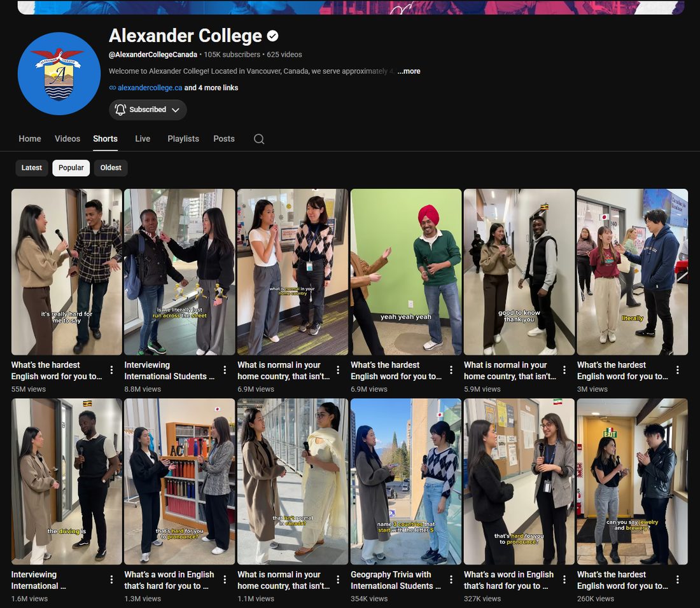Select the Shorts tab
Viewport: 700px width, 608px height.
coord(106,139)
